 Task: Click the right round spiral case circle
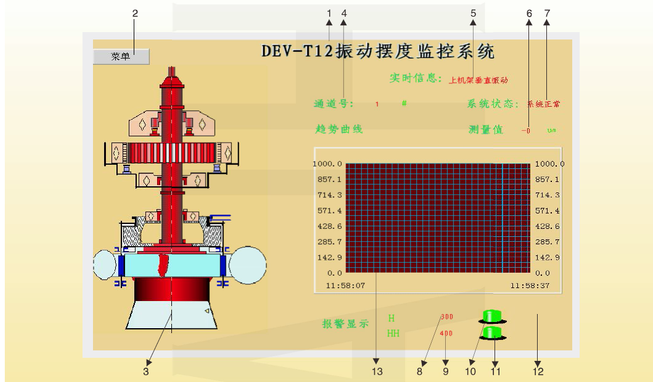point(247,265)
